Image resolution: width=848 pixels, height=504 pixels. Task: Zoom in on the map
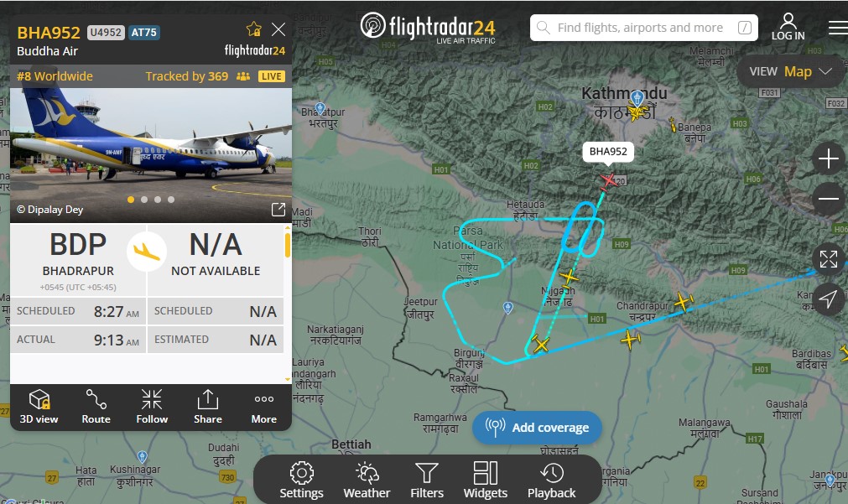[x=828, y=159]
